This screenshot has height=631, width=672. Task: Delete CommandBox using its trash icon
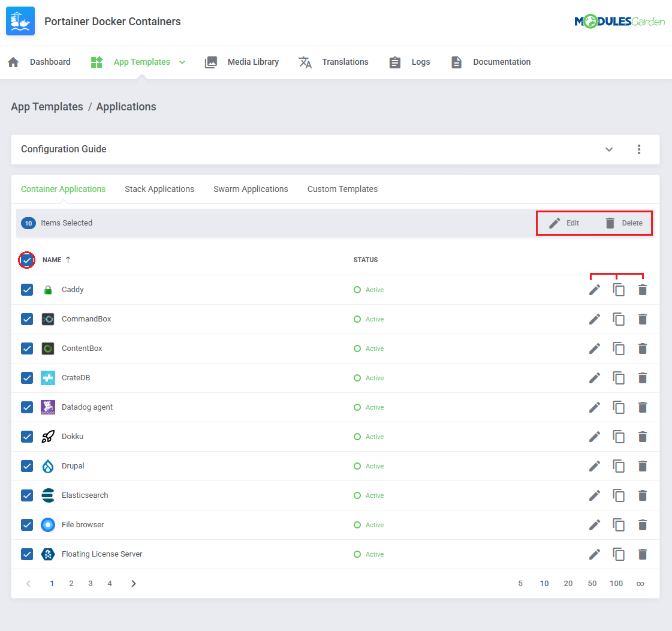[643, 319]
